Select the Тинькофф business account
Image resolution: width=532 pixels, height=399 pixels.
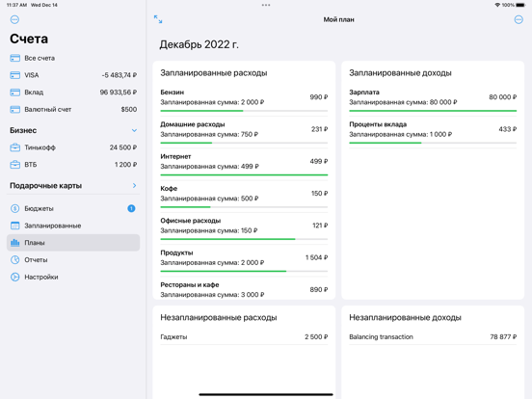point(73,147)
